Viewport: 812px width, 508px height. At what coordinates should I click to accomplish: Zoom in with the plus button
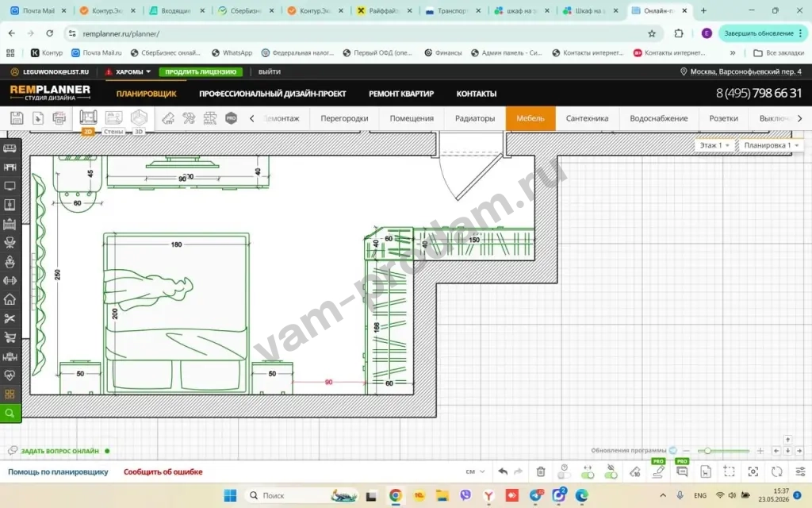pos(760,451)
